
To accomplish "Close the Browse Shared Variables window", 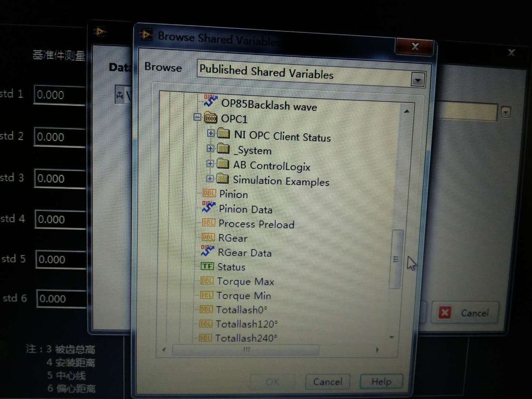I will coord(415,46).
